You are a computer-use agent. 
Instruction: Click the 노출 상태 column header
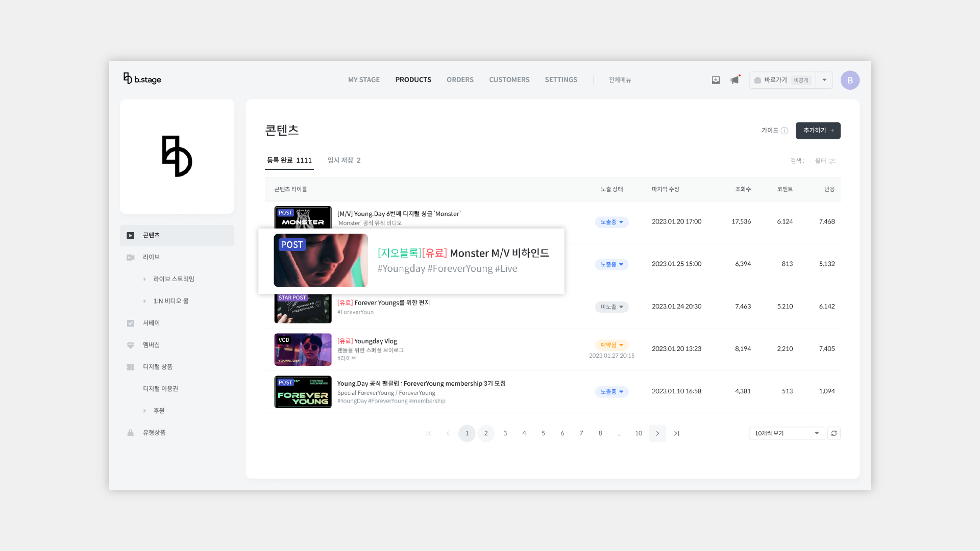(611, 189)
